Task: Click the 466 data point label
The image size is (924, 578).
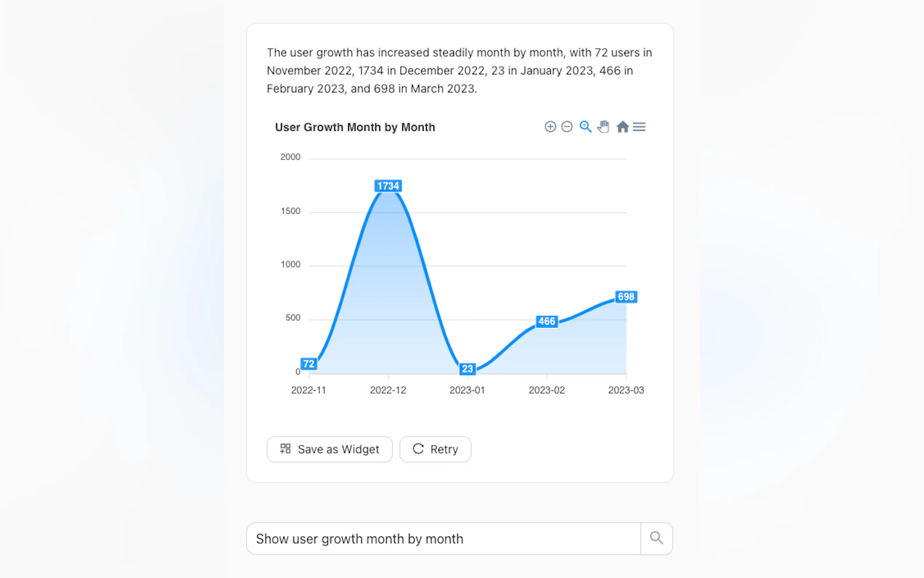Action: click(547, 321)
